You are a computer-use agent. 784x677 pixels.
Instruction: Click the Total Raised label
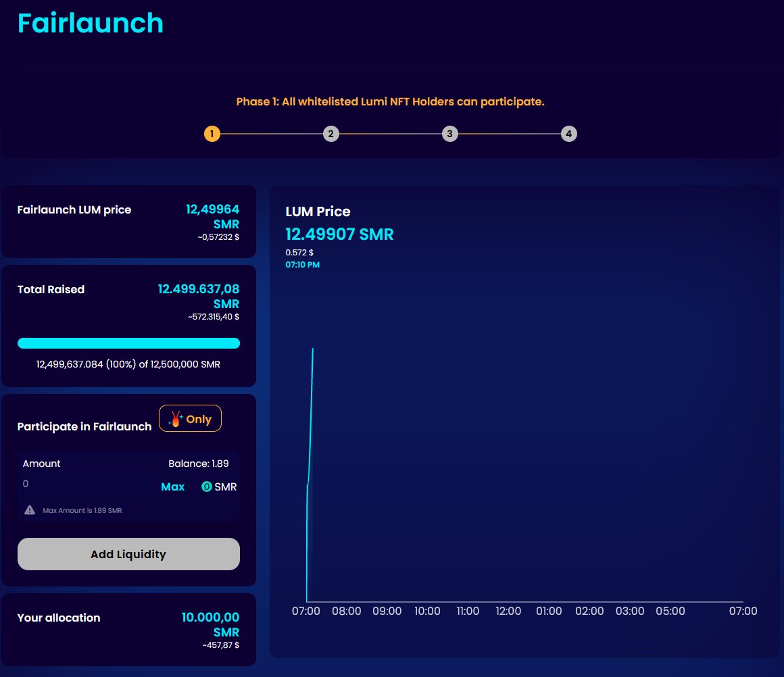[x=51, y=289]
